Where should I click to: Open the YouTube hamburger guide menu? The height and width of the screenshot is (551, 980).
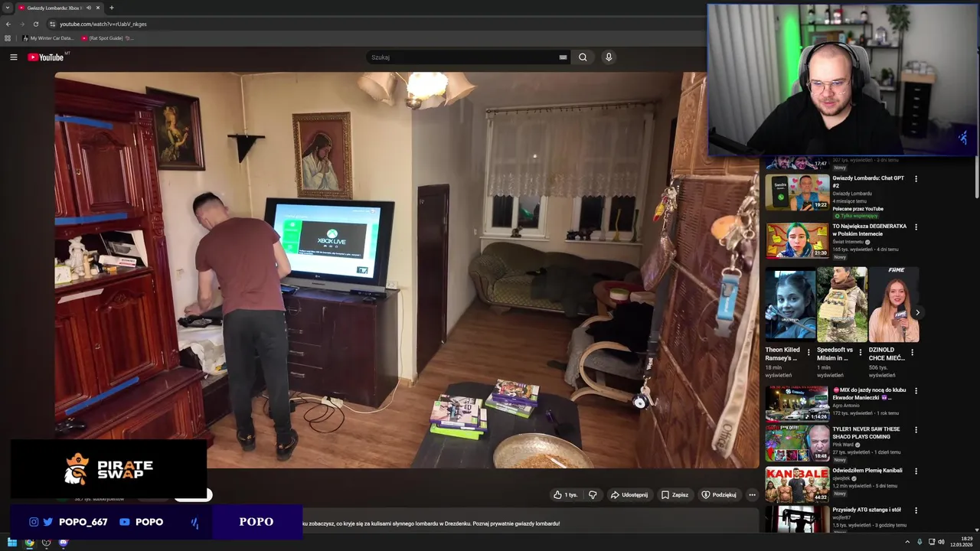pos(13,57)
